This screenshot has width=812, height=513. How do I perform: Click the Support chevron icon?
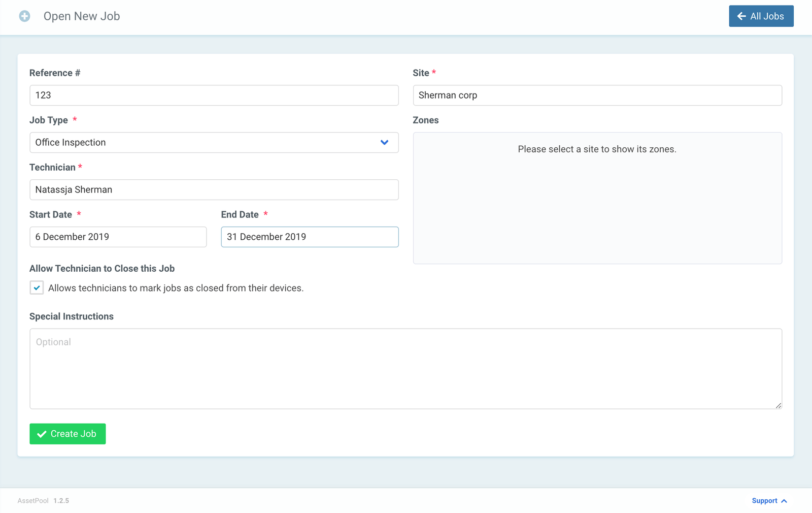pyautogui.click(x=784, y=501)
